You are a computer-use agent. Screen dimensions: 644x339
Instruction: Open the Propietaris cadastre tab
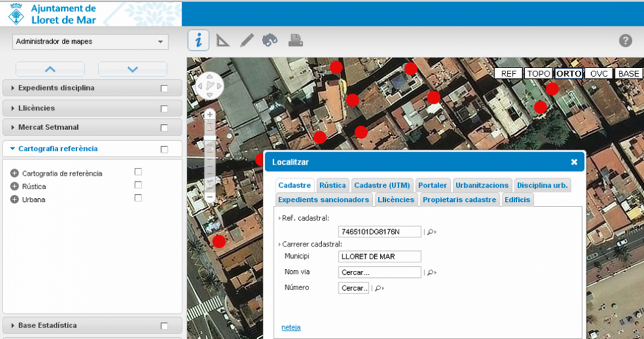click(x=459, y=199)
